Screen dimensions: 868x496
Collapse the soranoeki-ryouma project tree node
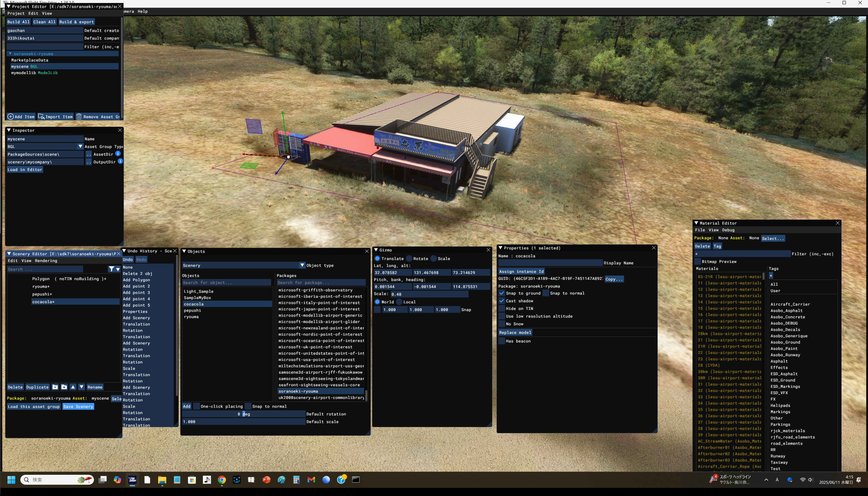pyautogui.click(x=10, y=54)
